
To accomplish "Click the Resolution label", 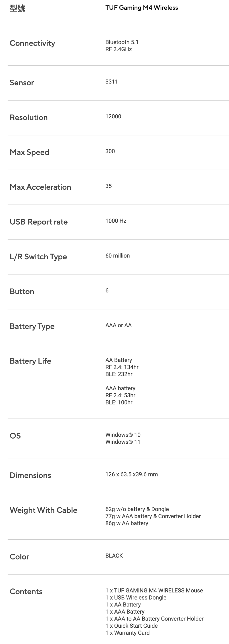I will (29, 117).
